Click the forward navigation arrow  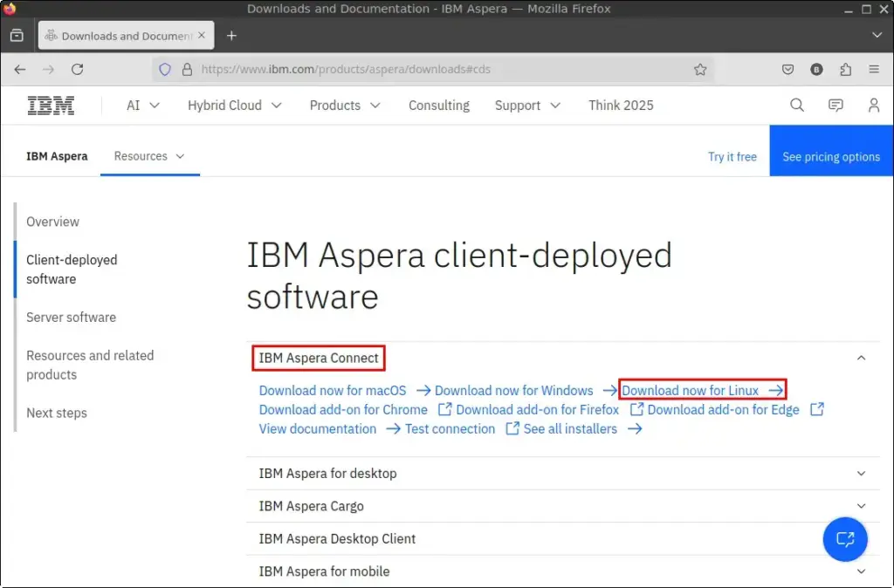pos(49,70)
